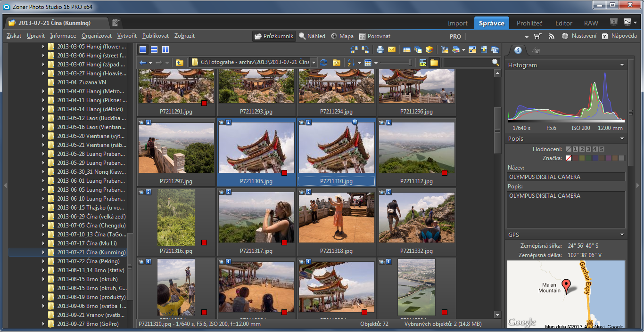Expand the 2013-07-22 Čína (Peking) folder
This screenshot has width=644, height=332.
tap(43, 261)
